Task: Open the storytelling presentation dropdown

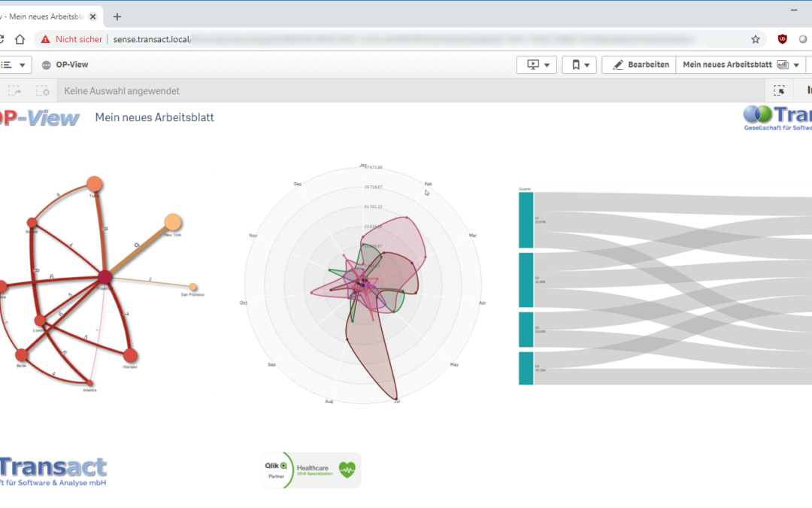Action: point(537,65)
